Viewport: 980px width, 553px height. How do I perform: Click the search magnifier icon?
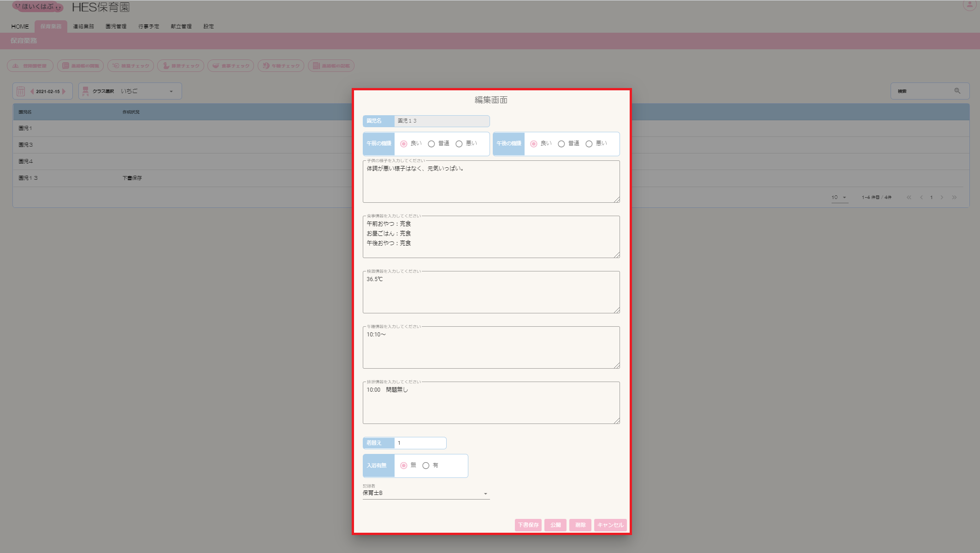coord(957,91)
